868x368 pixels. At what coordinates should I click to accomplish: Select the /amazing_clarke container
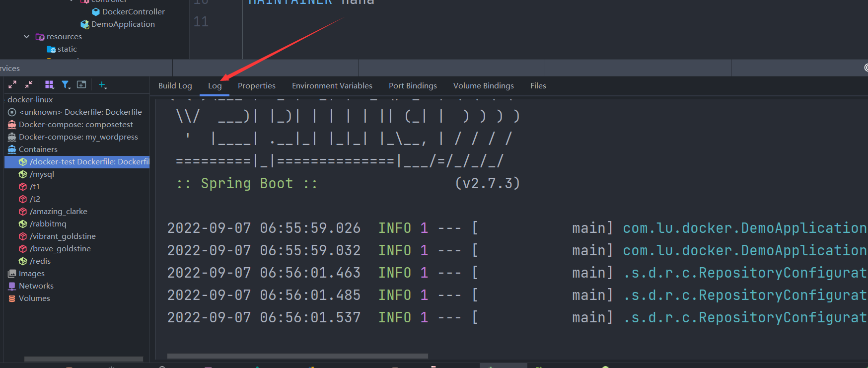58,212
